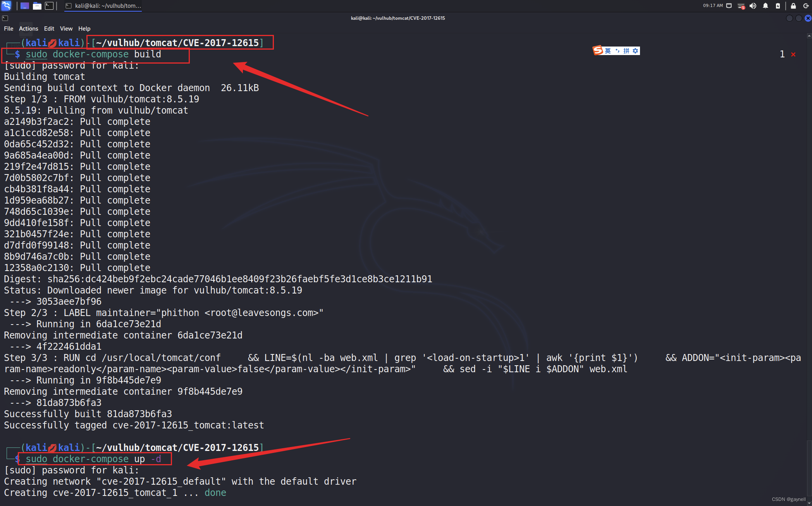Screen dimensions: 812x506
Task: Open the Kali applications menu
Action: pyautogui.click(x=6, y=5)
